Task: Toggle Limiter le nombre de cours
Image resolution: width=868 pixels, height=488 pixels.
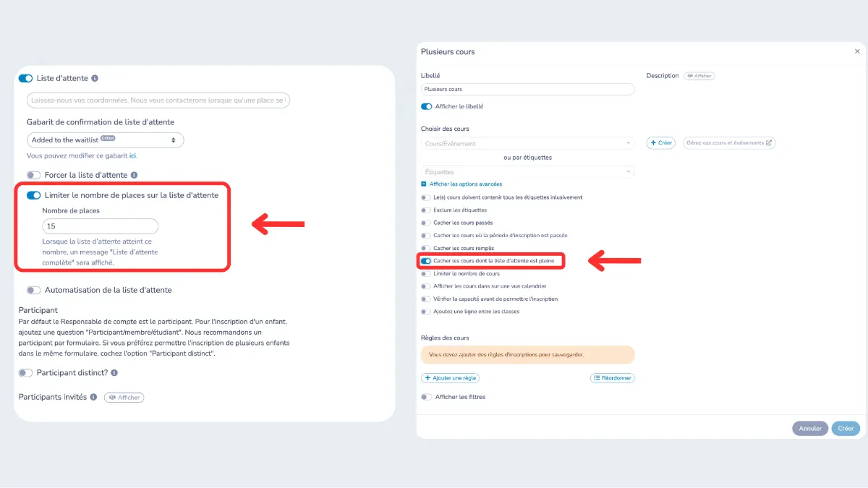Action: coord(426,273)
